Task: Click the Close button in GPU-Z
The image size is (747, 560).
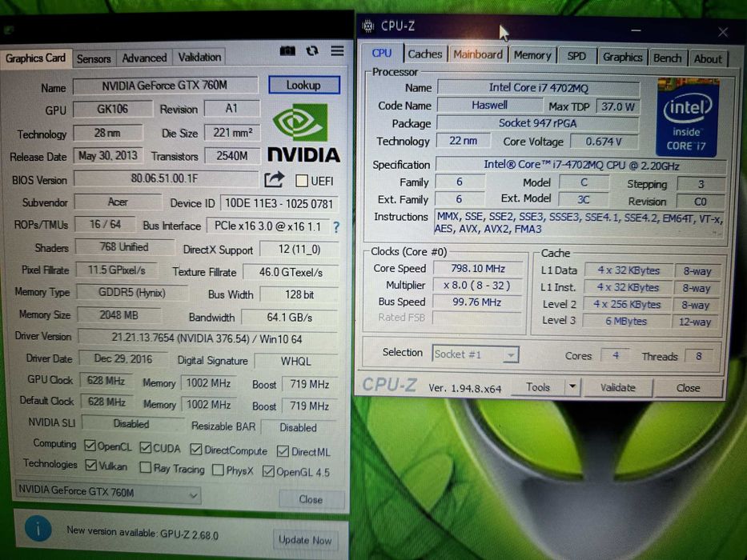Action: pos(311,499)
